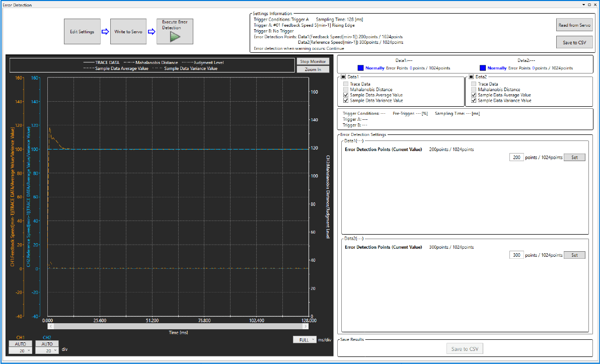This screenshot has width=600, height=364.
Task: Uncheck Data1 Sample Data Average Value
Action: point(346,95)
